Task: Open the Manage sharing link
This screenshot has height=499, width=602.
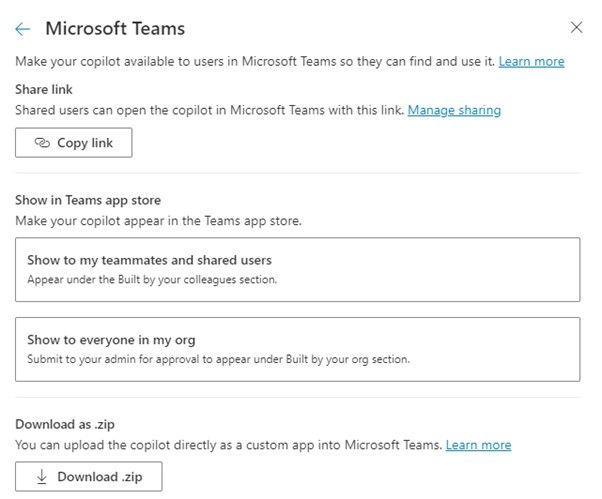Action: [454, 110]
